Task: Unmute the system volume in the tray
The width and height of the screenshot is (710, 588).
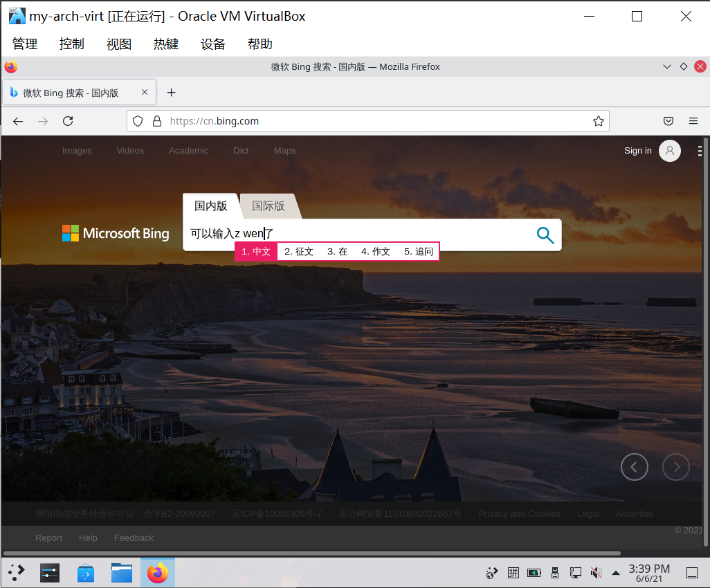Action: click(596, 573)
